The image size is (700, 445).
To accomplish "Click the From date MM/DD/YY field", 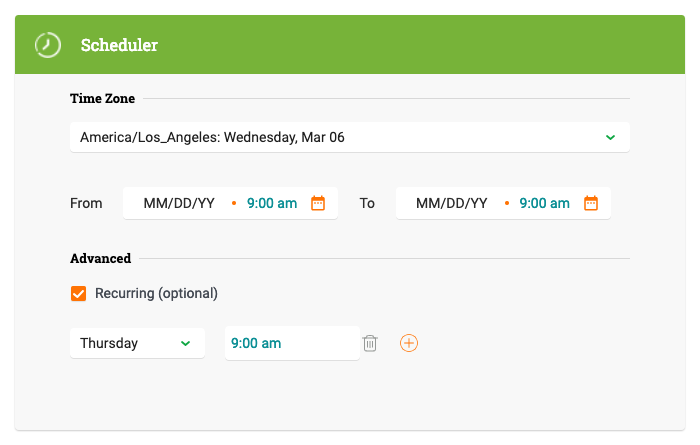I will (x=179, y=203).
